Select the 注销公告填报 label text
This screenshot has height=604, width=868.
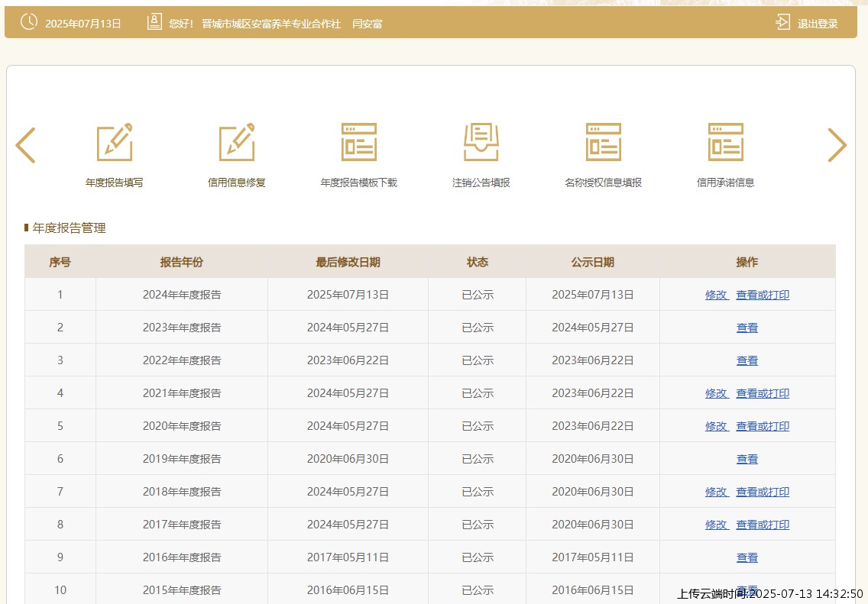click(481, 182)
